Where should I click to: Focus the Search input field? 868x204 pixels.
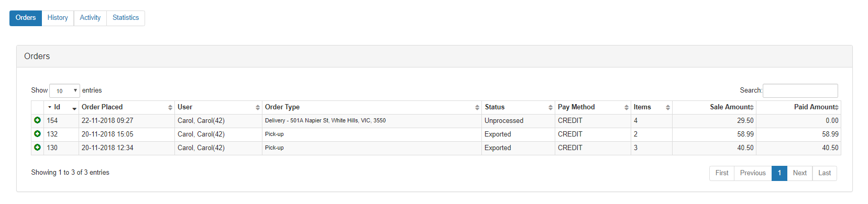[800, 90]
